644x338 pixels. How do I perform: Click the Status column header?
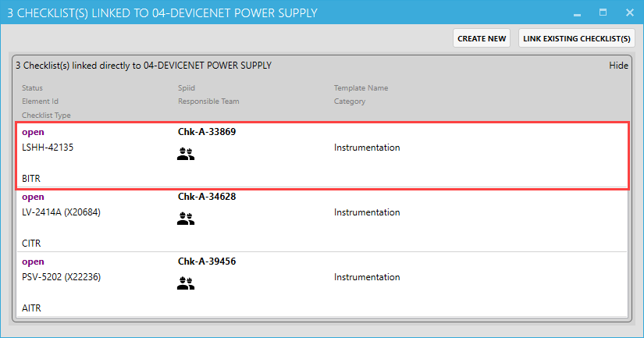pos(33,88)
